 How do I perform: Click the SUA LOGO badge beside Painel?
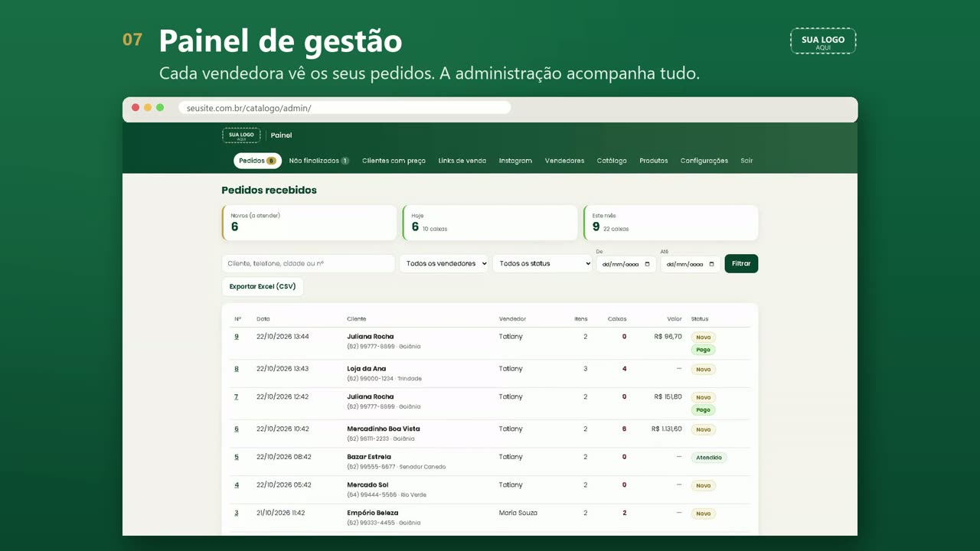[x=241, y=135]
